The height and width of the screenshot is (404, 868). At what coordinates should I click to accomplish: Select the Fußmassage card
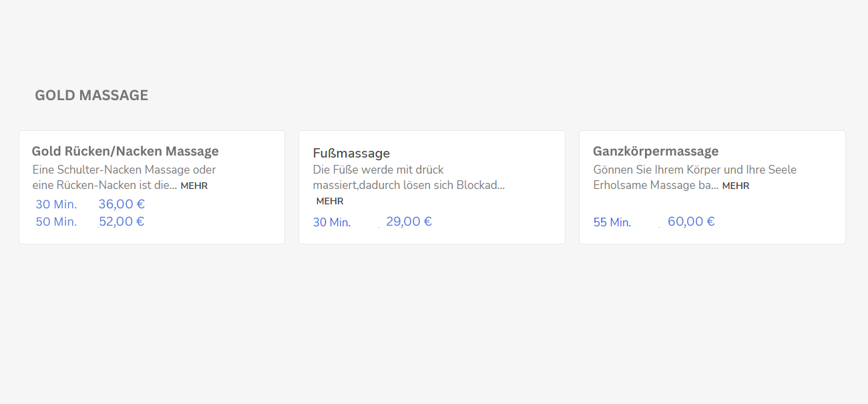(x=432, y=187)
